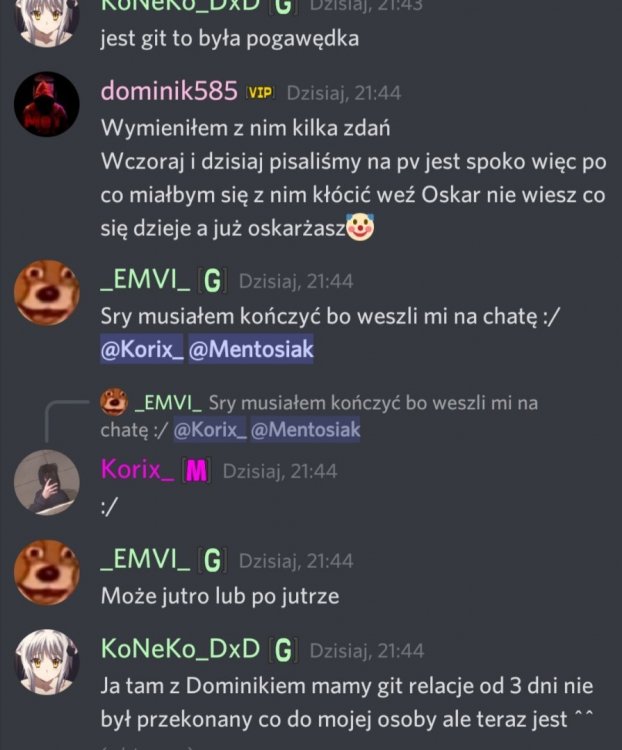Click the @Mentosiak mention in _EMVI_'s message
This screenshot has width=622, height=750.
coord(251,349)
